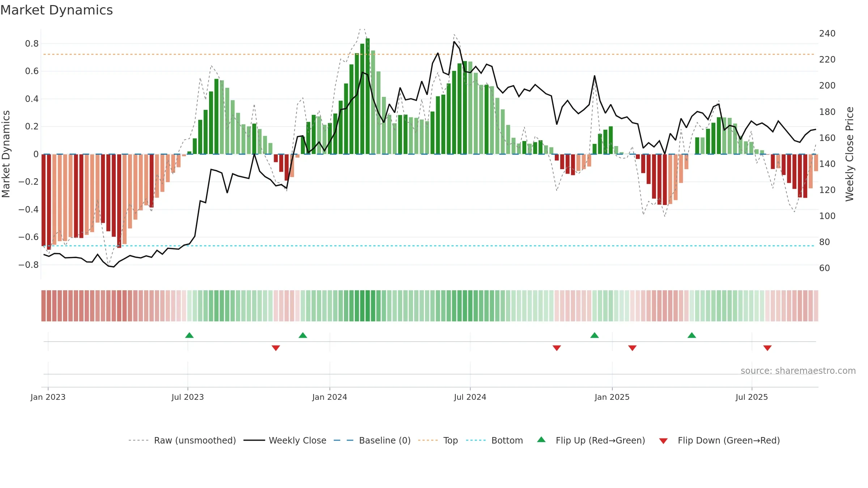Click the Flip Down marker just after Jul 2025

(767, 348)
